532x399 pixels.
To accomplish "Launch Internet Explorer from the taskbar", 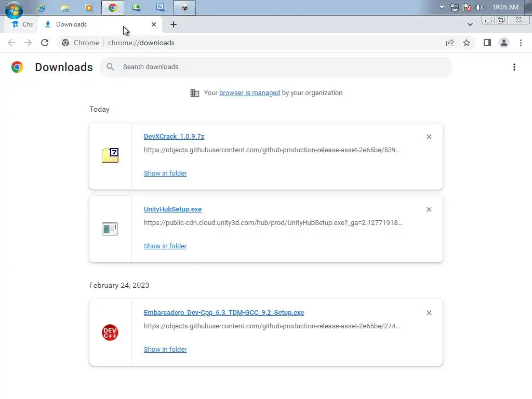I will click(42, 7).
